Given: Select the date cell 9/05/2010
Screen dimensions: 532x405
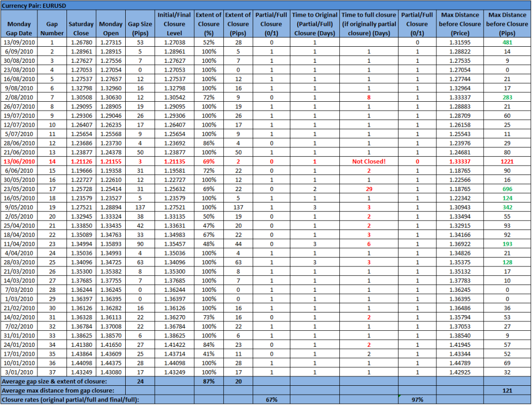Looking at the screenshot, I should click(19, 207).
